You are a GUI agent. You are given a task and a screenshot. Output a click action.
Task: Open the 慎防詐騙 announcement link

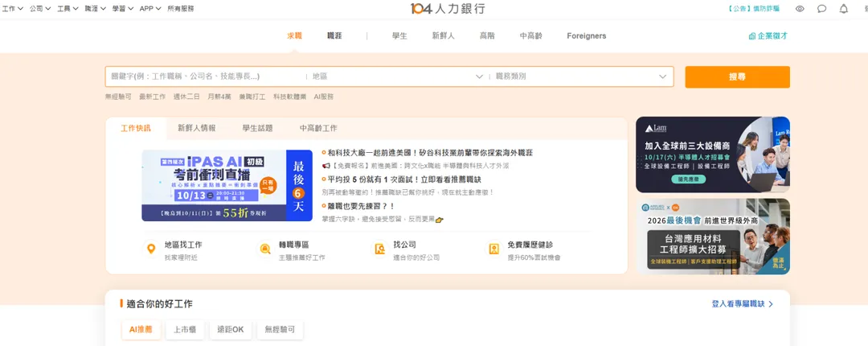754,9
